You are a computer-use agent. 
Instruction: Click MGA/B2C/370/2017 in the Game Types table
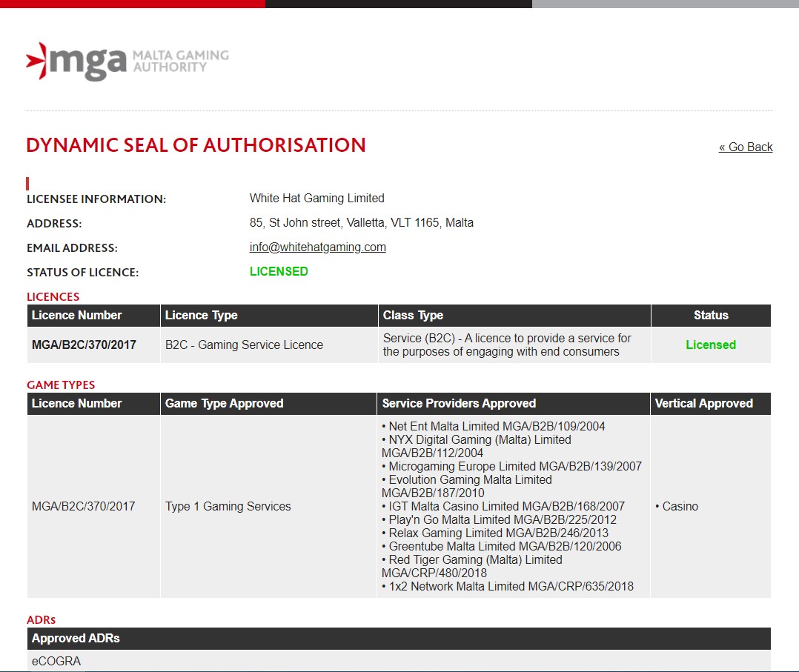84,507
